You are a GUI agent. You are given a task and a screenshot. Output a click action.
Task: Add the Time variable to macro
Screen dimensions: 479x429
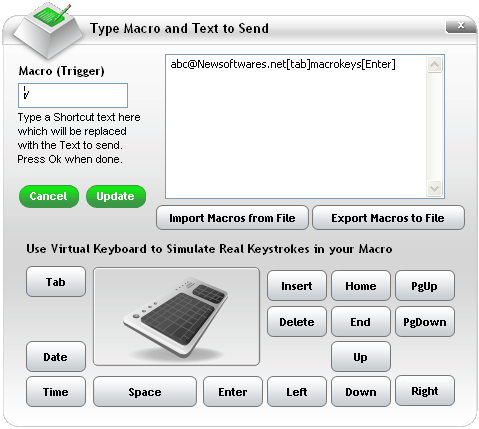[x=56, y=392]
